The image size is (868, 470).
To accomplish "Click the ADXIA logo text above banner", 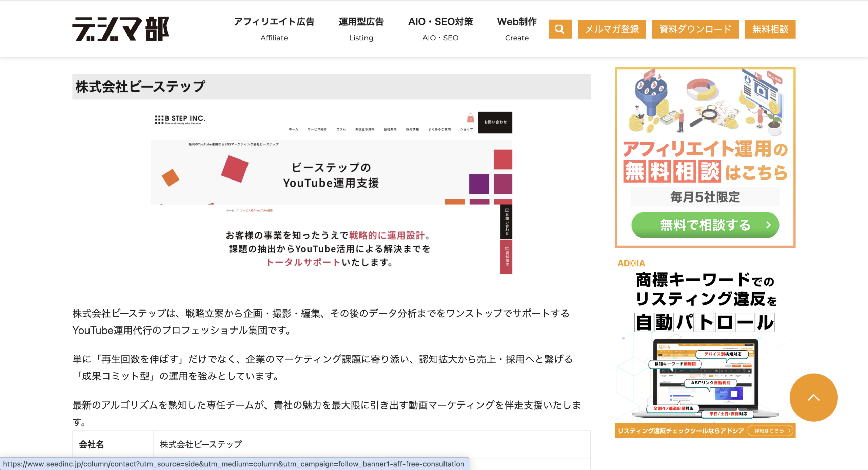I will pyautogui.click(x=631, y=263).
